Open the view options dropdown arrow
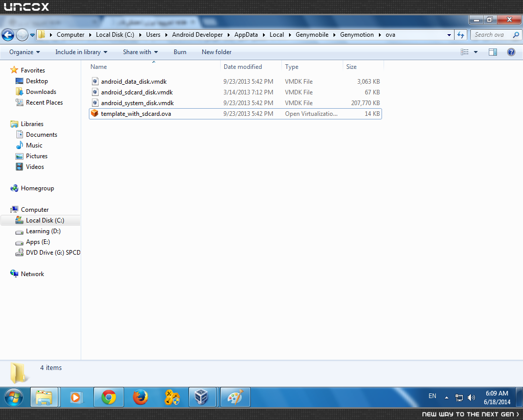Viewport: 523px width, 420px height. coord(476,52)
